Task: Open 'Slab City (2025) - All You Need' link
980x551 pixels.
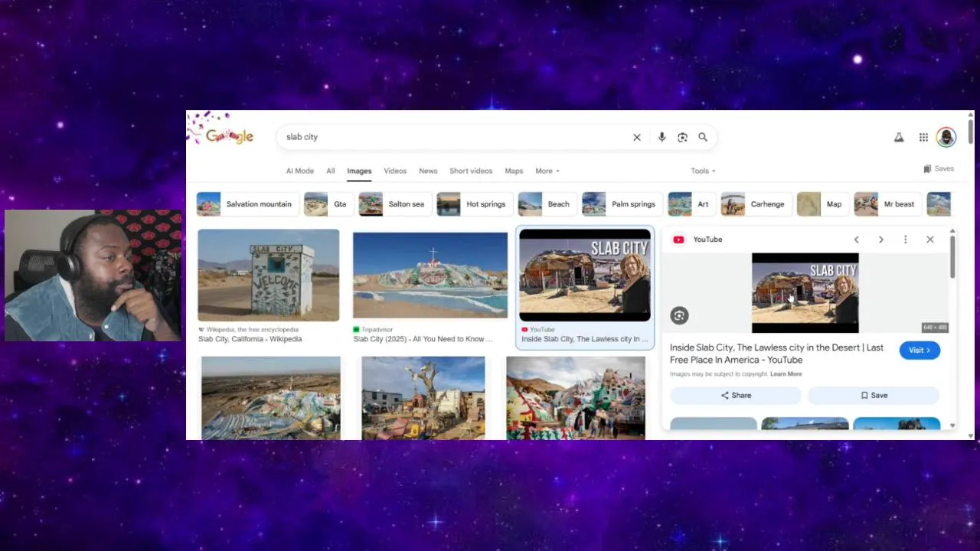Action: click(x=423, y=339)
